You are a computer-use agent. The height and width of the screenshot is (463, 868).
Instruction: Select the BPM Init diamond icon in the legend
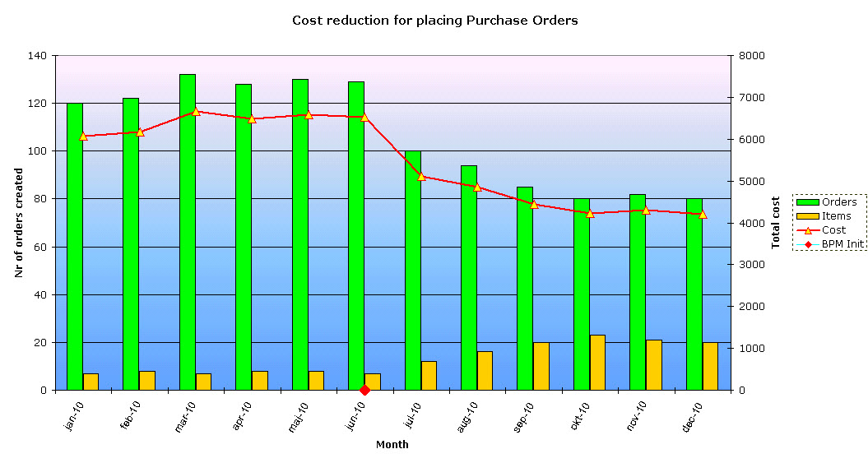[x=808, y=244]
